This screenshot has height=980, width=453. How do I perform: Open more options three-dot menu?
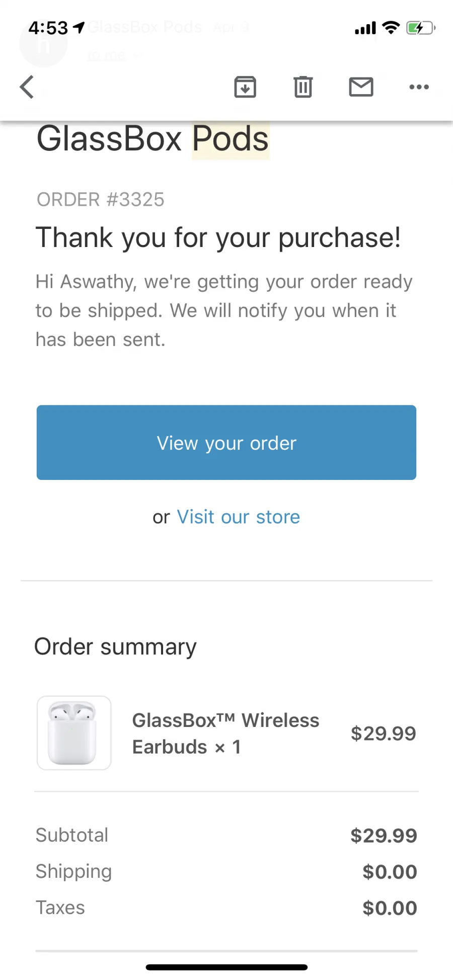pos(419,87)
